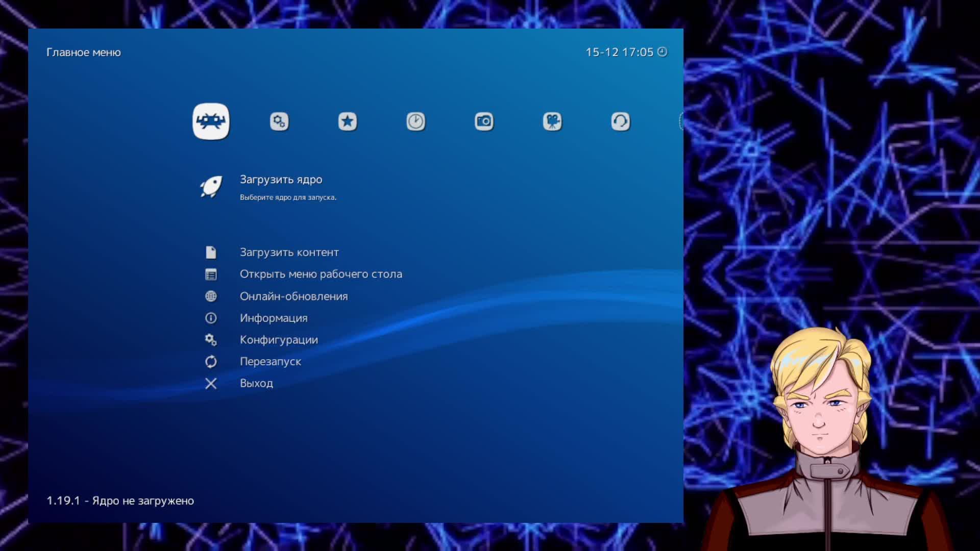Open the Информация entry
This screenshot has height=551, width=980.
tap(274, 318)
